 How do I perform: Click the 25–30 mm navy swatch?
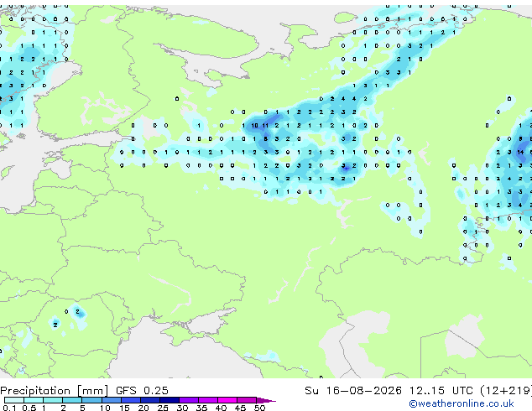click(x=169, y=400)
